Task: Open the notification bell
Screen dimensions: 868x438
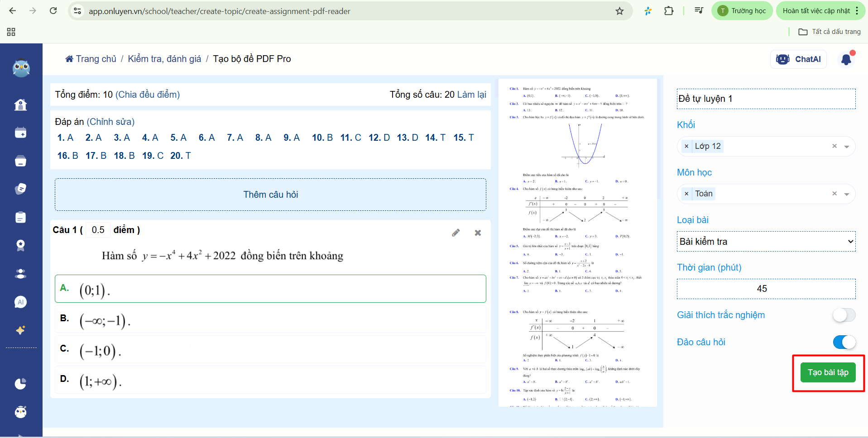Action: point(846,59)
